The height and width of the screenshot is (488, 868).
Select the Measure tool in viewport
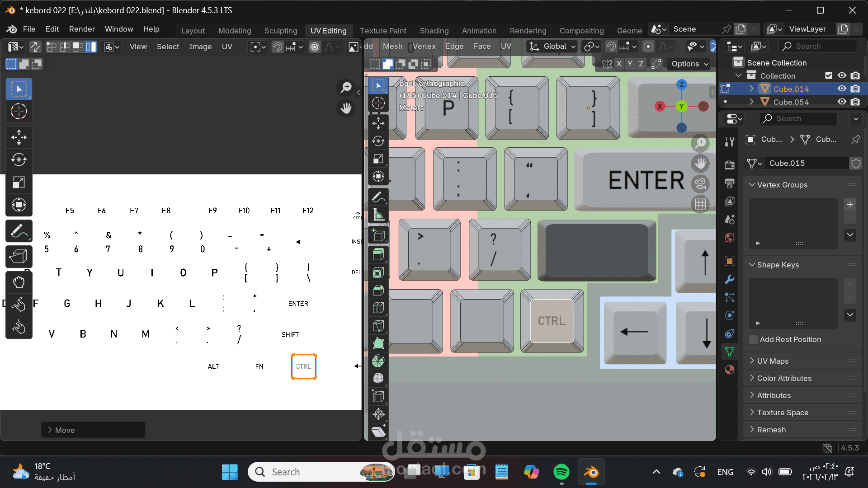click(x=378, y=215)
